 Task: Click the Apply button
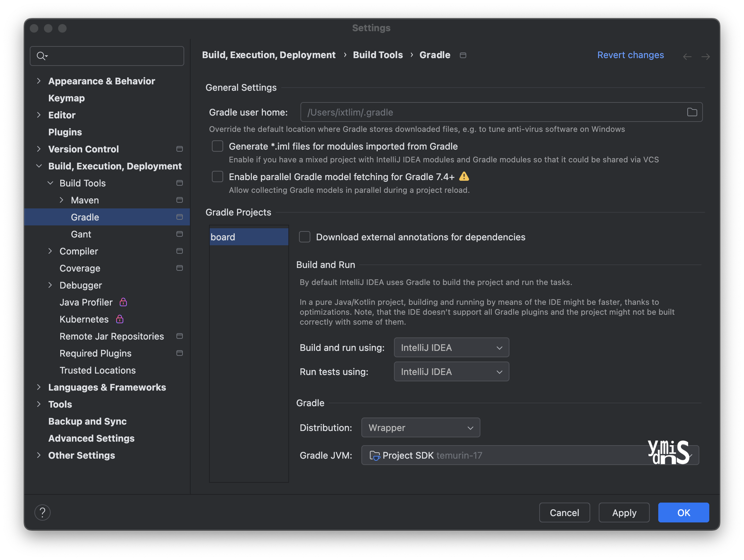[x=624, y=513]
